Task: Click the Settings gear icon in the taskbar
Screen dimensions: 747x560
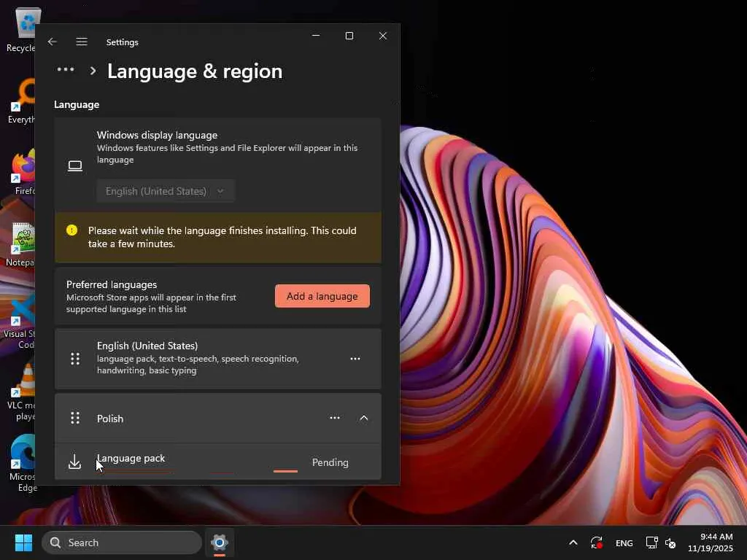Action: pyautogui.click(x=220, y=542)
